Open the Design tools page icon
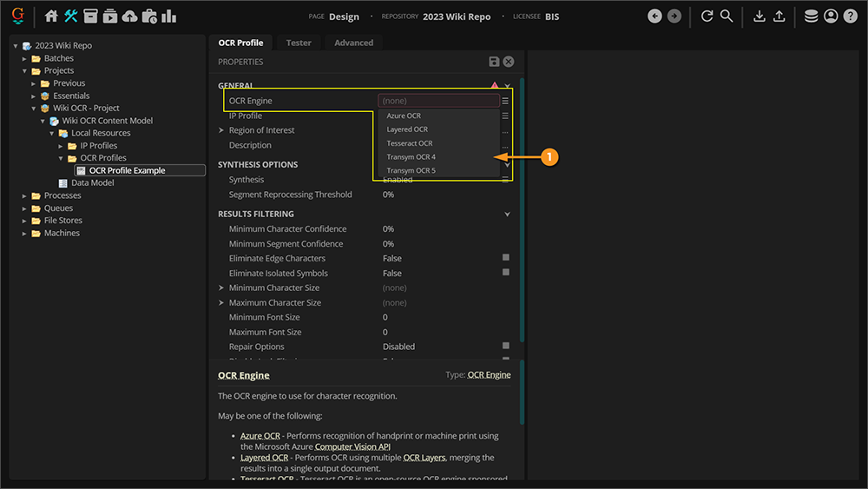868x489 pixels. click(71, 17)
